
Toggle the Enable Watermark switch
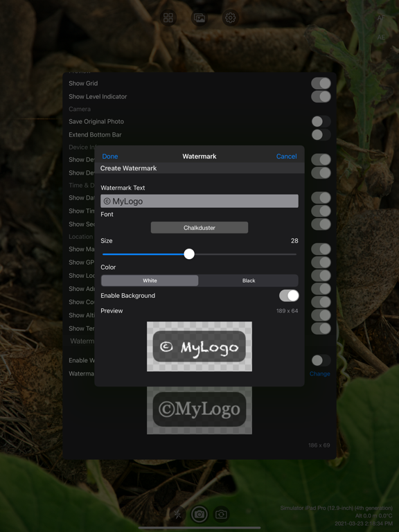point(321,360)
